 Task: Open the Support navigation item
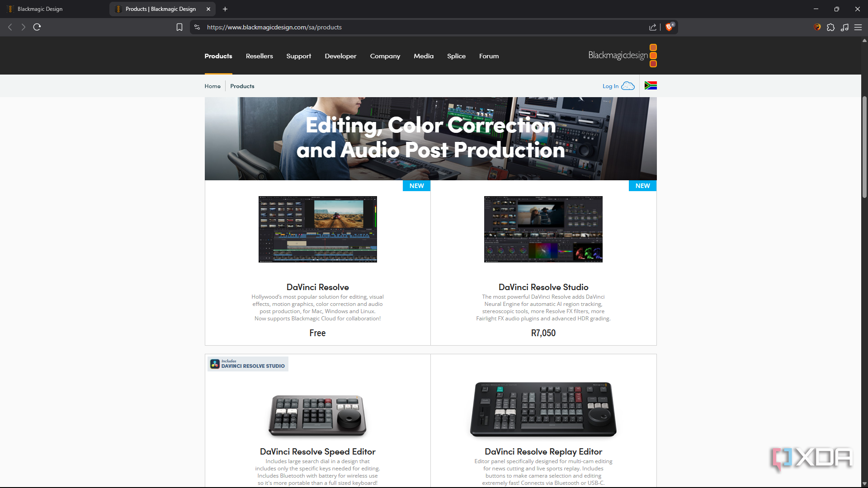(299, 56)
